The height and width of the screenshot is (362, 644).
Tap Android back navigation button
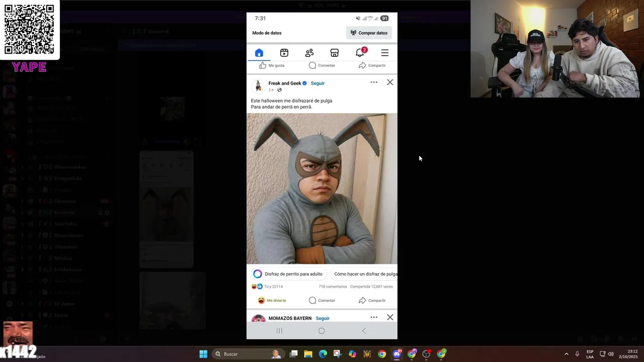tap(364, 331)
